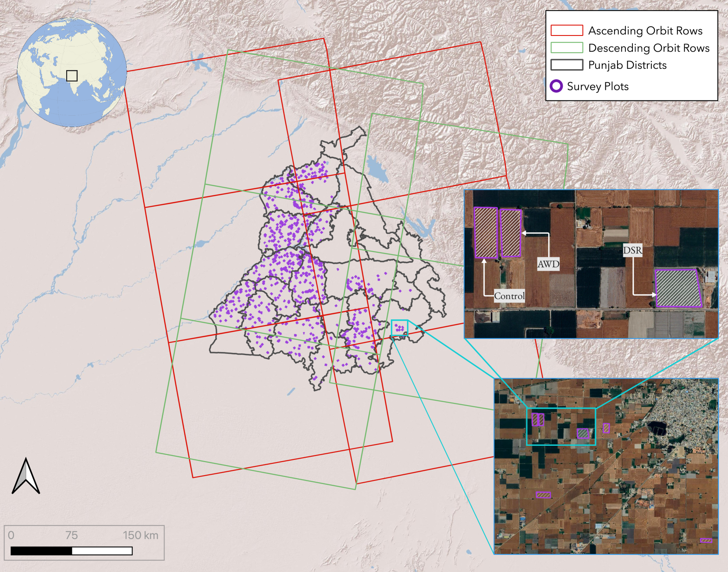Select the hatched DSR plot in the inset
Viewport: 728px width, 572px height.
coord(678,288)
